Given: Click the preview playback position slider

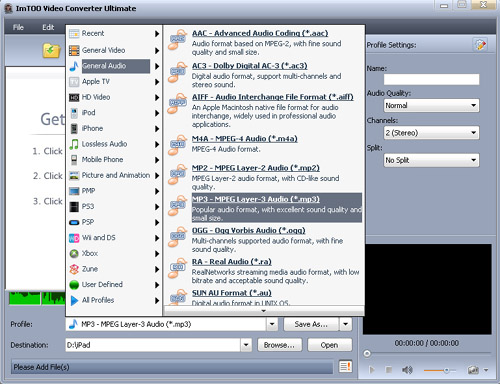Looking at the screenshot, I should tap(367, 353).
